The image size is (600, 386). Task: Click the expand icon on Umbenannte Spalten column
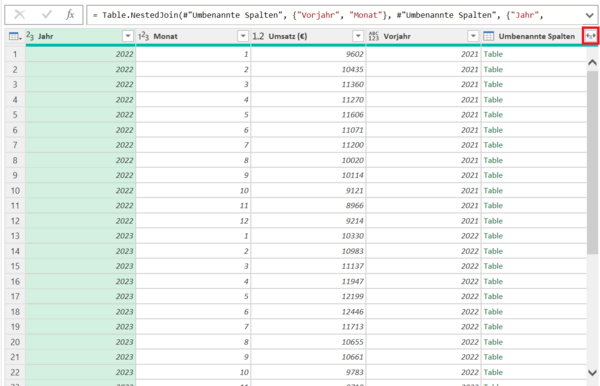pyautogui.click(x=590, y=36)
